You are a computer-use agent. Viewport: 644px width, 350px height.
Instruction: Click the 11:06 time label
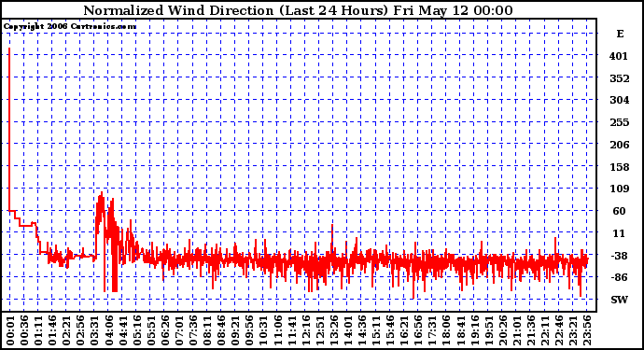277,330
